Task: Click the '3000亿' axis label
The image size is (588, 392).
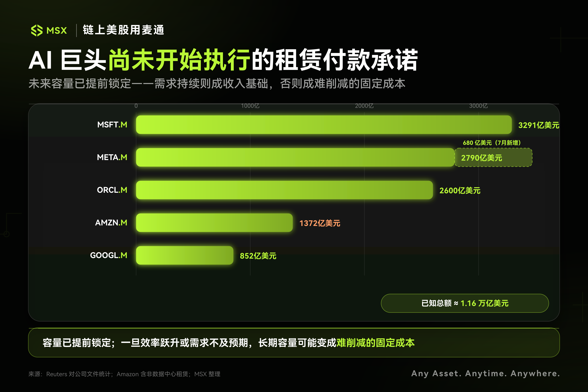Action: pyautogui.click(x=479, y=106)
